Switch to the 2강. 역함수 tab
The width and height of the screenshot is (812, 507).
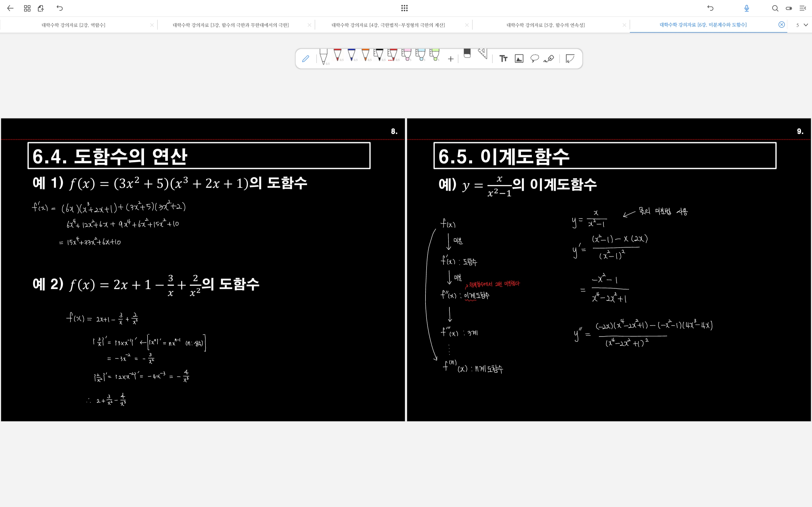(74, 25)
